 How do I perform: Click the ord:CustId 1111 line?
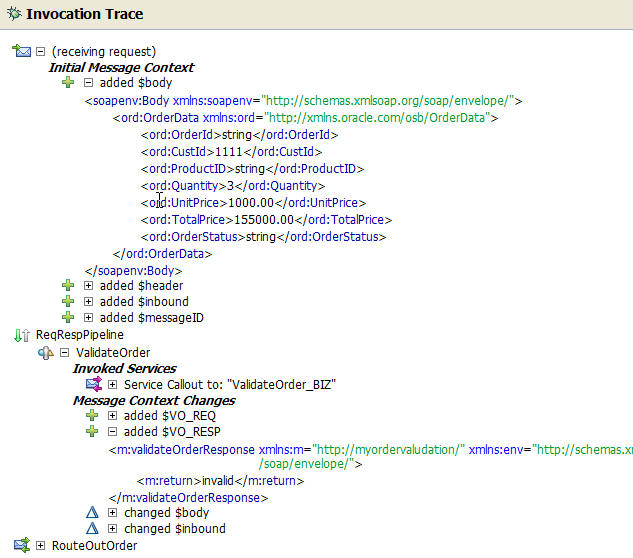tap(231, 152)
